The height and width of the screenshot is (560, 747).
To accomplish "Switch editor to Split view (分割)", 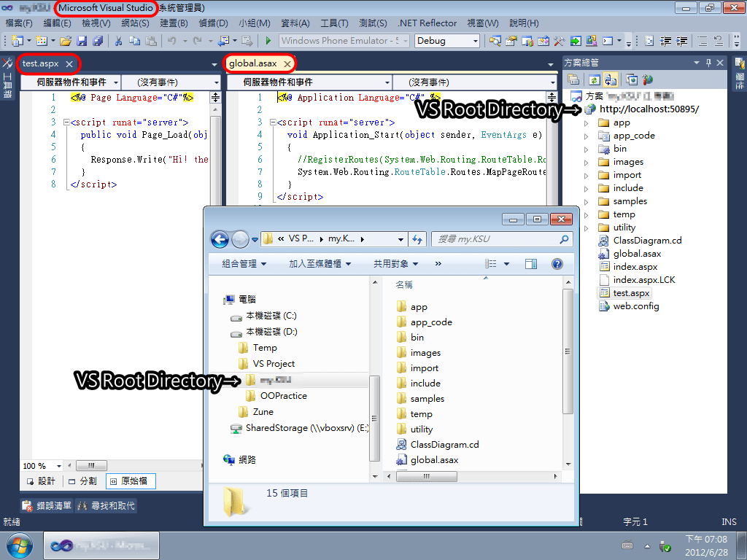I will [x=83, y=481].
